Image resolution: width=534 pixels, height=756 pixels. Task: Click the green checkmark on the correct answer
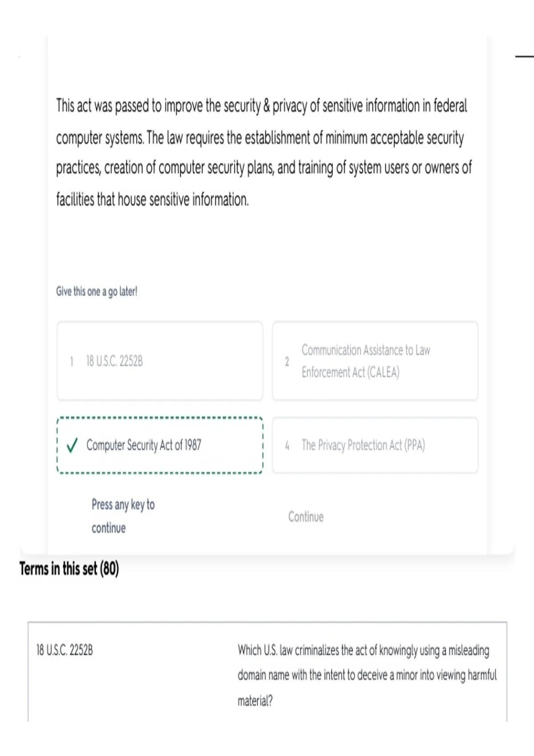pyautogui.click(x=72, y=445)
